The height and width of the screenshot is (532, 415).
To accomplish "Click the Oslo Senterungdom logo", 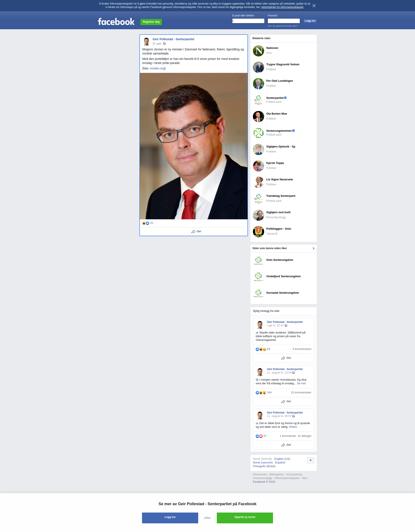I will (259, 260).
